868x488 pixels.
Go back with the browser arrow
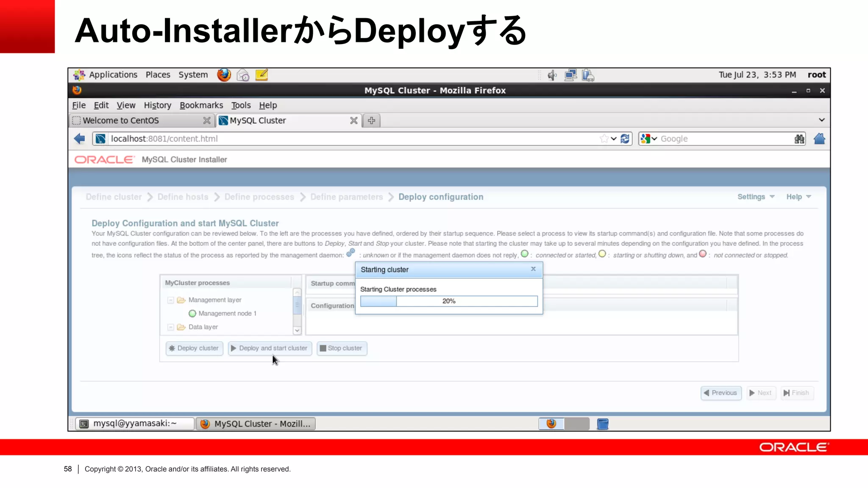[x=79, y=139]
